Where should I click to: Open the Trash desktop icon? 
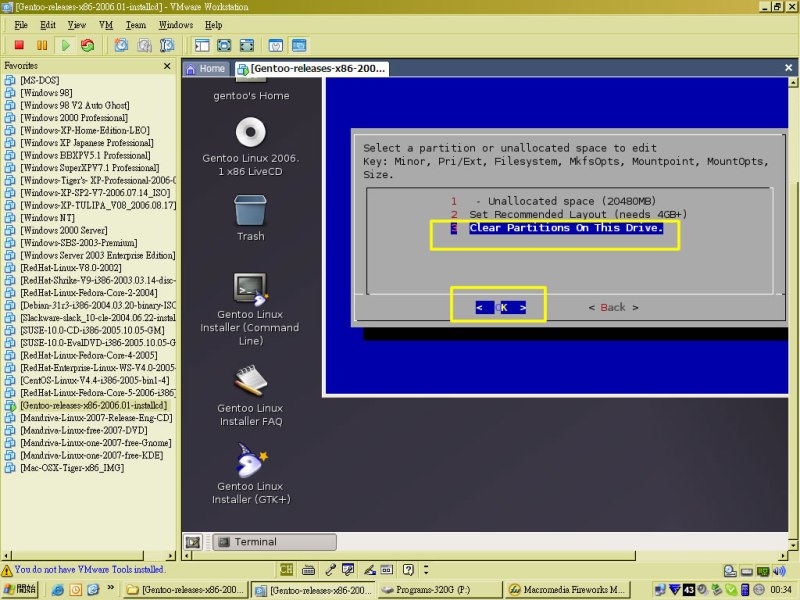[251, 210]
